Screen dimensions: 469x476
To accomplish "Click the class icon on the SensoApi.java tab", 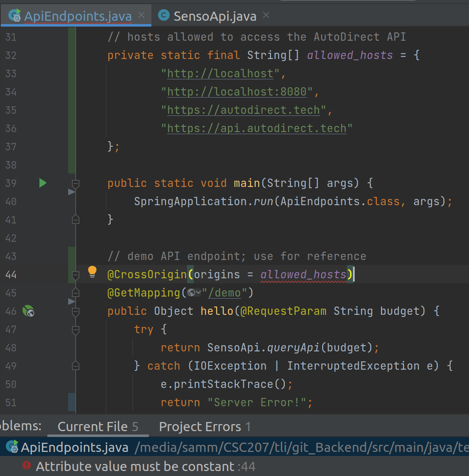I will tap(163, 15).
